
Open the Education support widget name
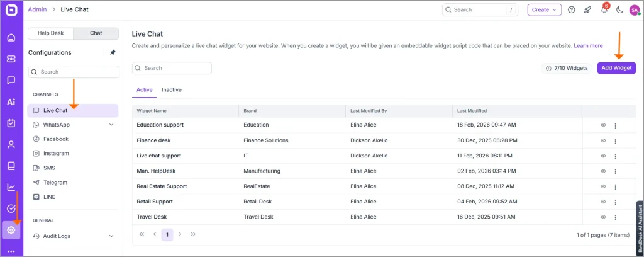tap(160, 125)
